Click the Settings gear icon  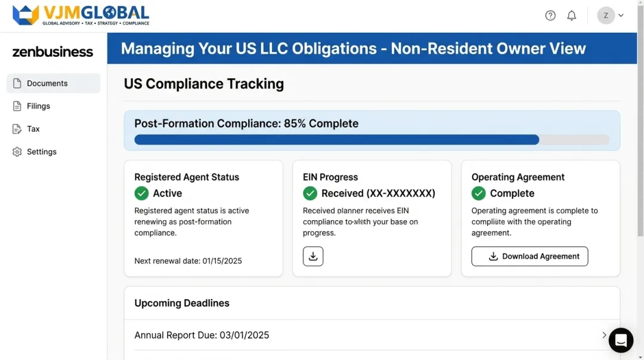point(17,152)
